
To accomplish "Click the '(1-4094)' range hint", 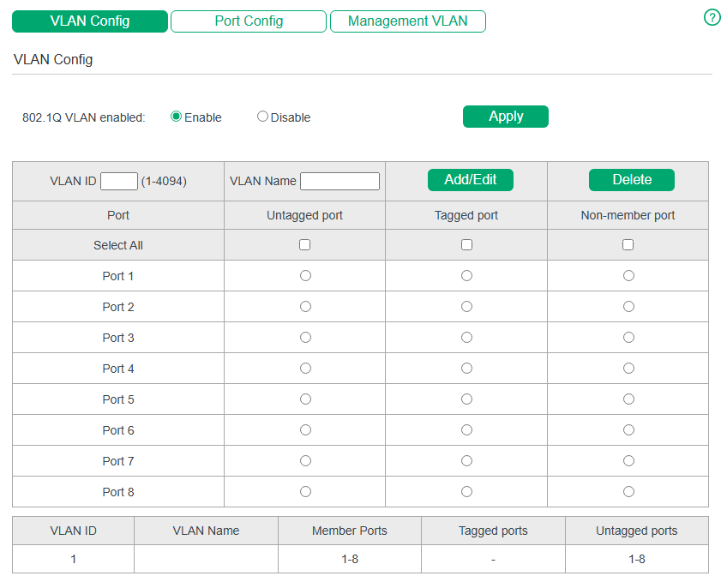I will (164, 182).
